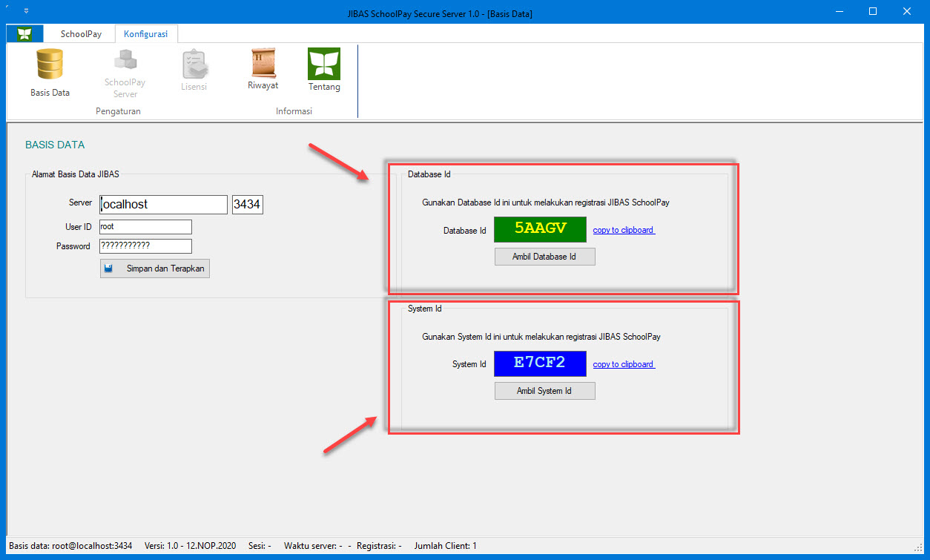Click the green JIBAS application menu icon
930x560 pixels.
(25, 34)
